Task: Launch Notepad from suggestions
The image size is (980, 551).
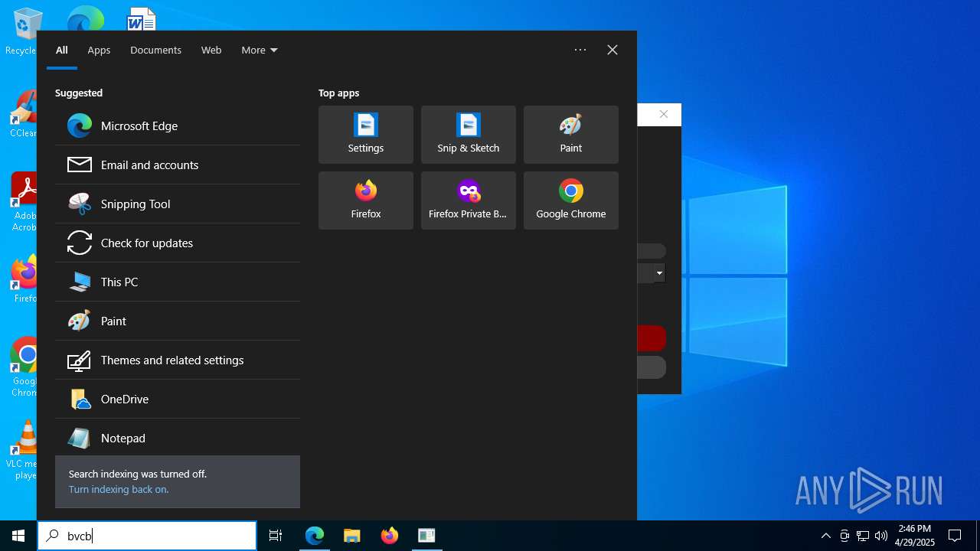Action: pos(178,438)
